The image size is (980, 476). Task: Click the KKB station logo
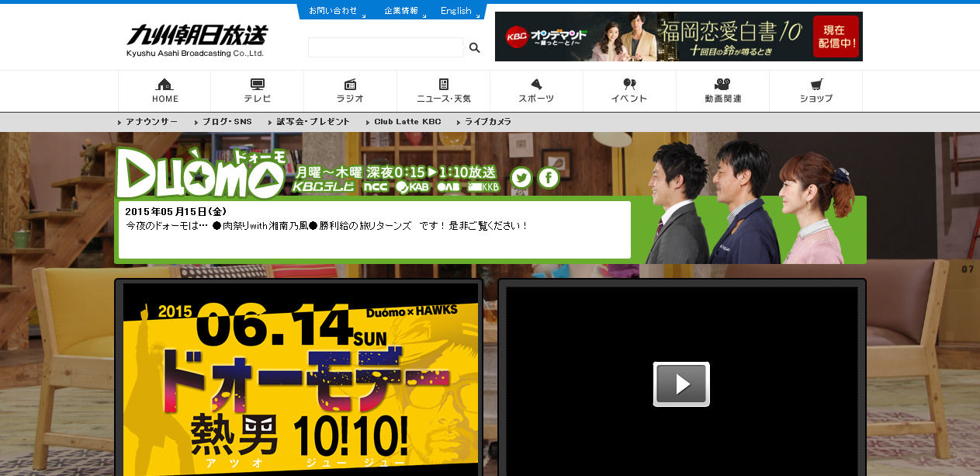coord(483,187)
